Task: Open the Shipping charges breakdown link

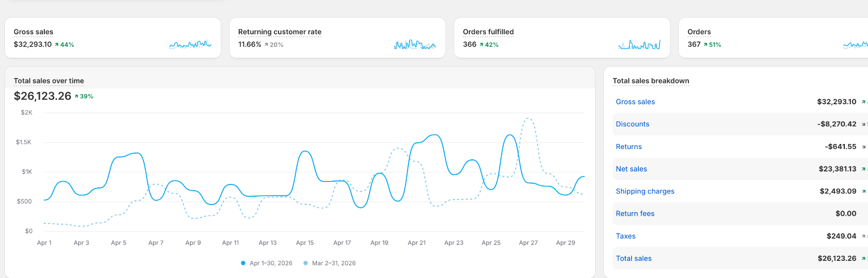Action: (645, 191)
